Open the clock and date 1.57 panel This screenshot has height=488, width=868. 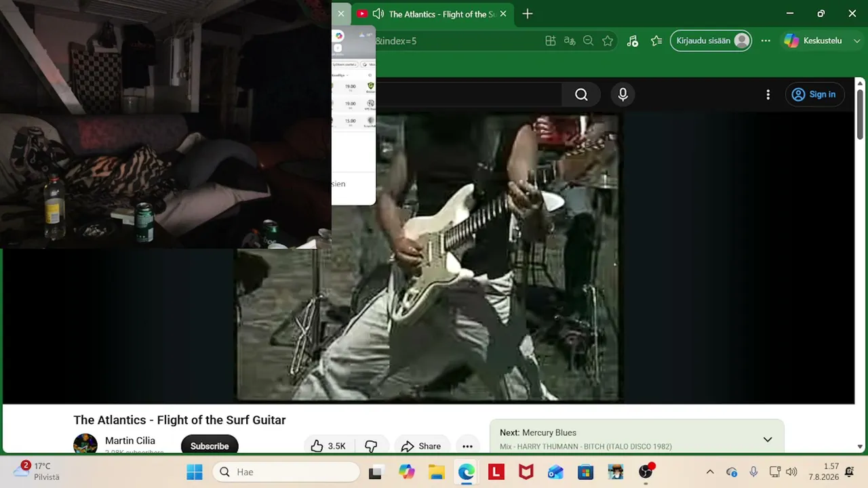(823, 472)
